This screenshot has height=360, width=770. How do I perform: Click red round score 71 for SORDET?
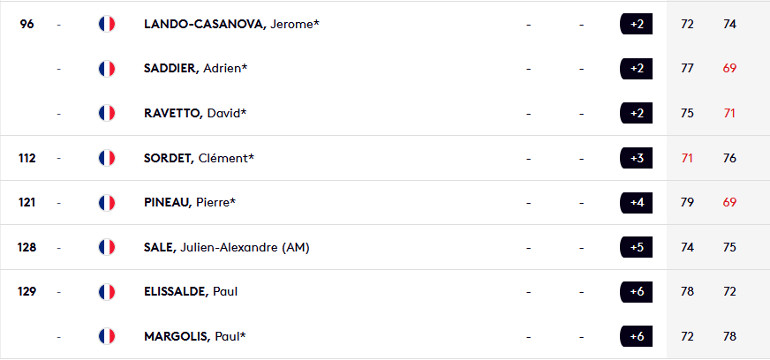coord(687,158)
